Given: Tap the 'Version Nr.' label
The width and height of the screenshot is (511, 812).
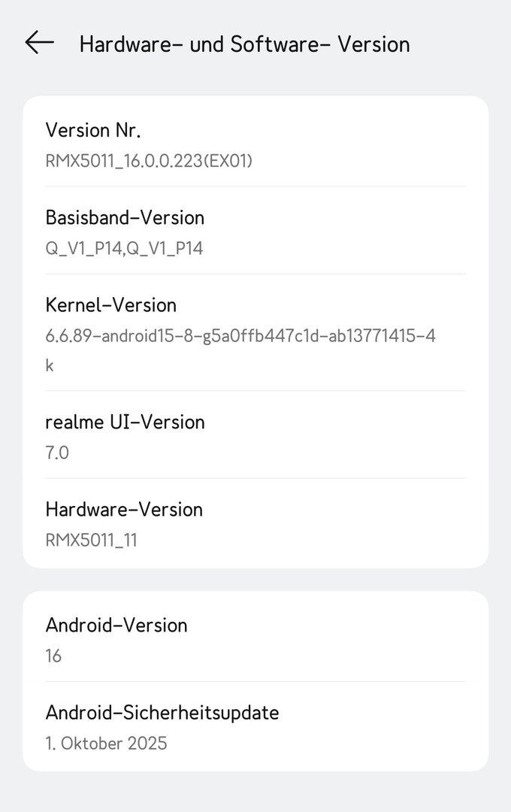Looking at the screenshot, I should (x=92, y=130).
